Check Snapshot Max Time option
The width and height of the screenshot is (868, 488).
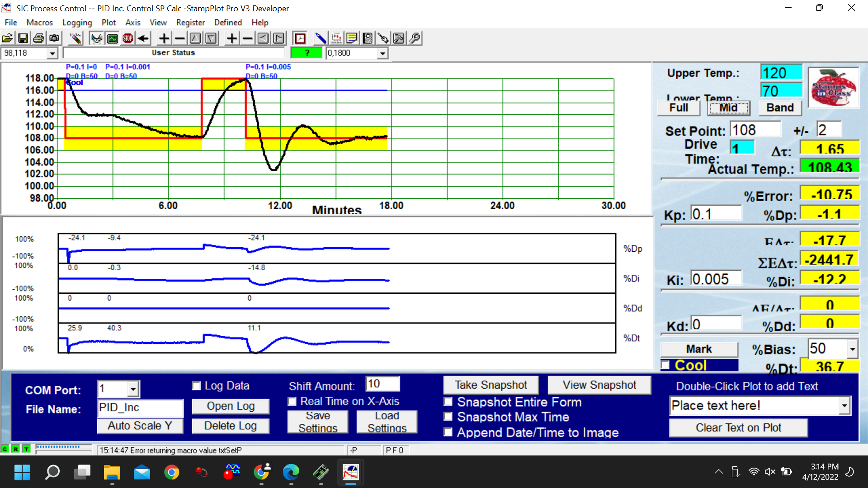point(448,417)
